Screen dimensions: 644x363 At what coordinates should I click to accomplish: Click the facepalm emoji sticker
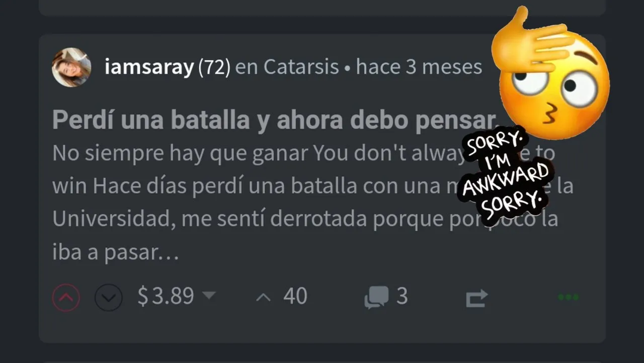[x=550, y=73]
